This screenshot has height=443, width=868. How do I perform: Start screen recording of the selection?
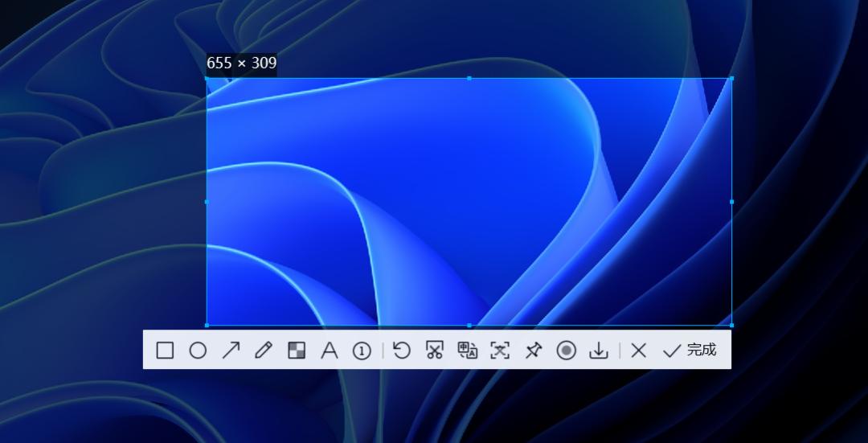tap(567, 351)
